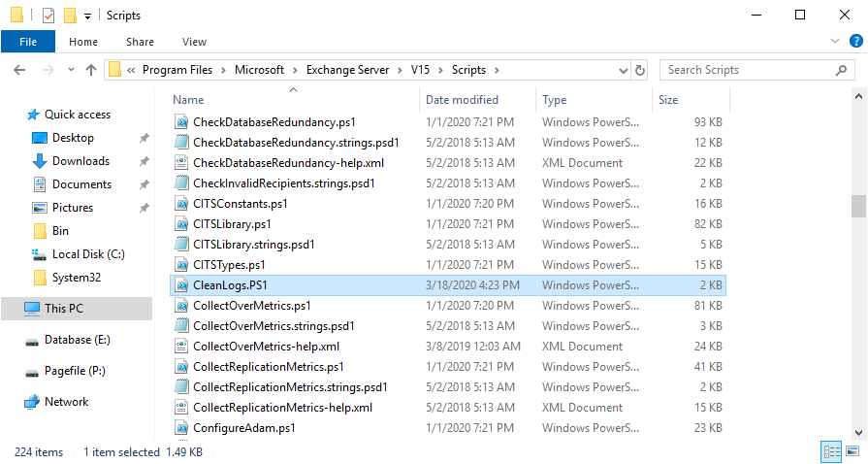Open the Home ribbon tab
868x464 pixels.
coord(83,42)
